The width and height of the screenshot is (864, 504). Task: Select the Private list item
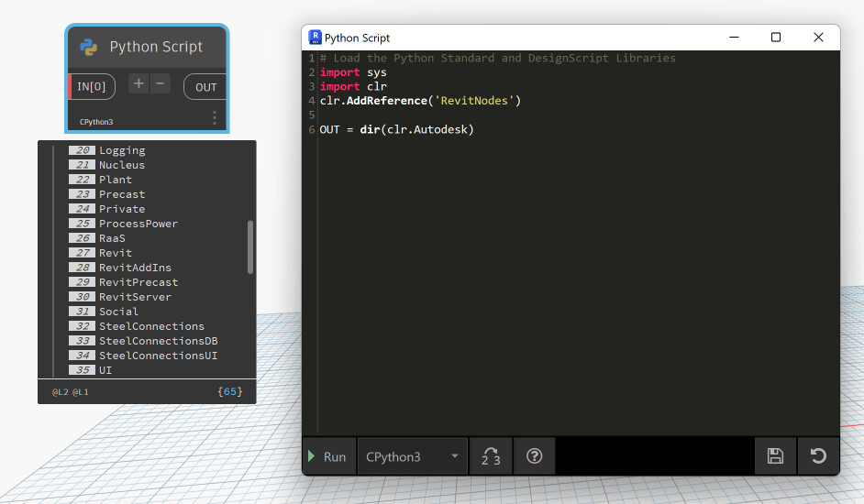tap(122, 209)
